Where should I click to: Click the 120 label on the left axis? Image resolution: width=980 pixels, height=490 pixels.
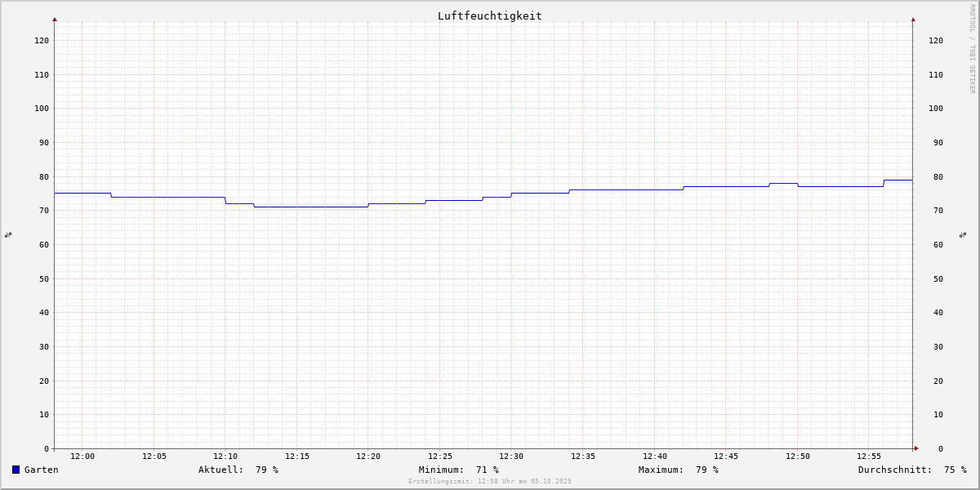tap(42, 40)
